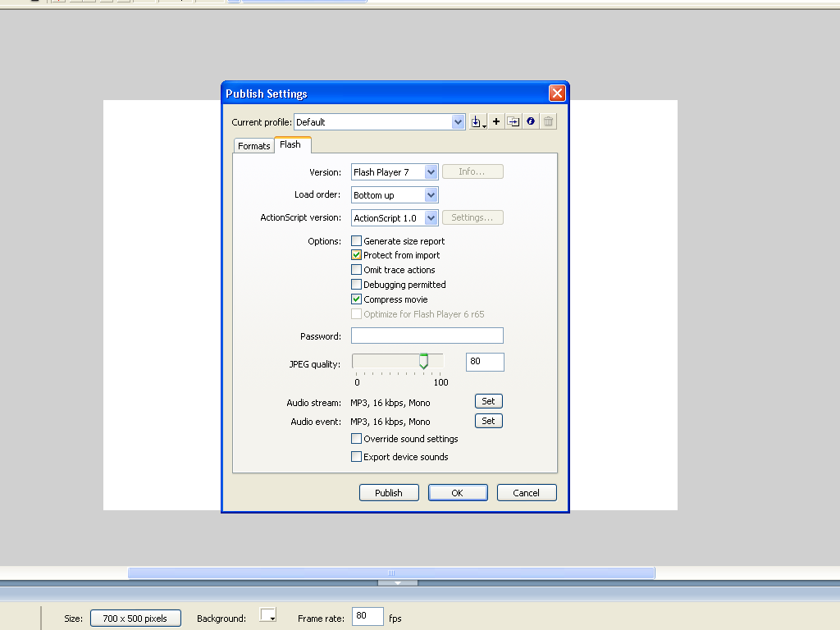Click the Audio event 'MP3, 16 kbps, Mono' text

(390, 422)
